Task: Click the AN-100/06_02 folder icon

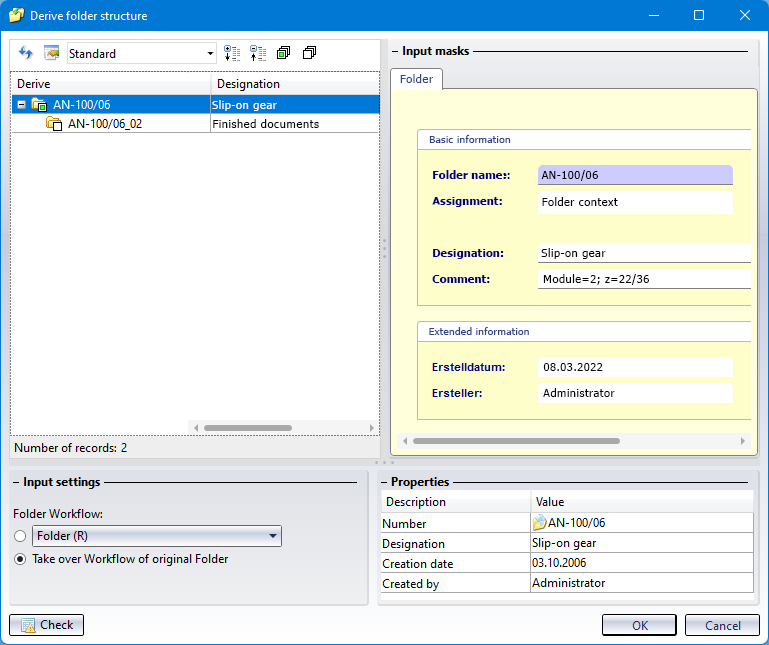Action: [x=54, y=124]
